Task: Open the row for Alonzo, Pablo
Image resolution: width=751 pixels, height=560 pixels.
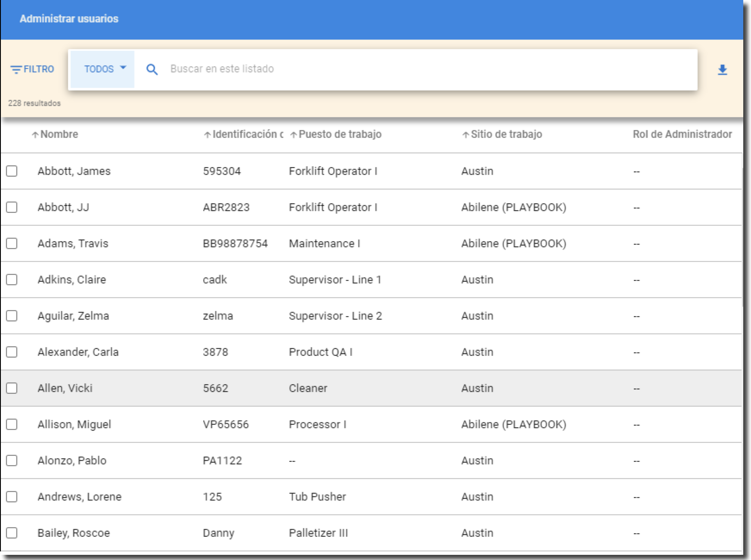Action: point(72,460)
